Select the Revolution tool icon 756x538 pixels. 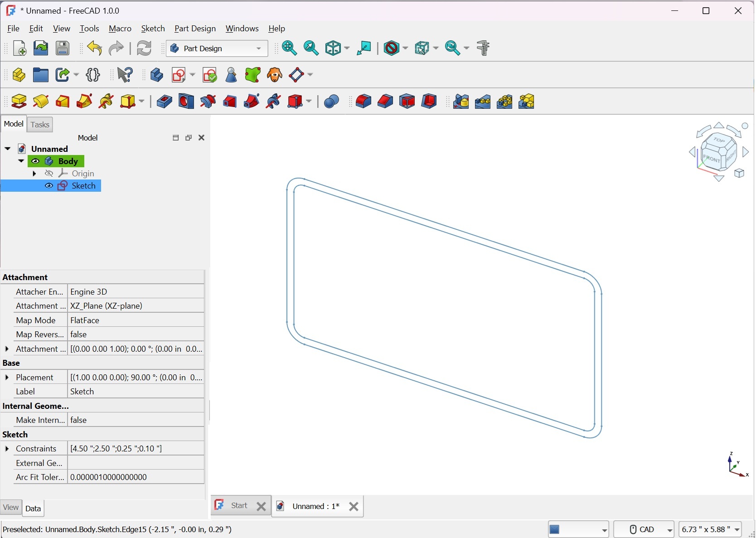(x=41, y=102)
